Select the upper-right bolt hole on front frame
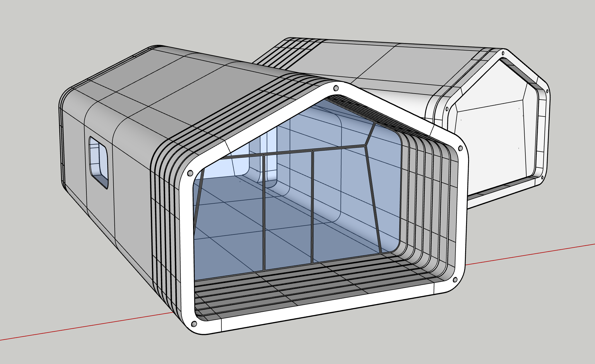 point(460,148)
